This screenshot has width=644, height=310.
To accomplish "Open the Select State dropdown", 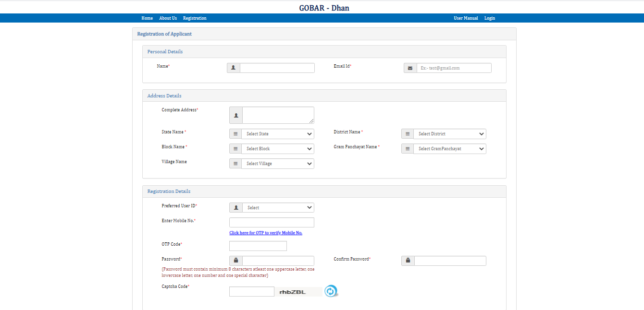I will click(278, 134).
